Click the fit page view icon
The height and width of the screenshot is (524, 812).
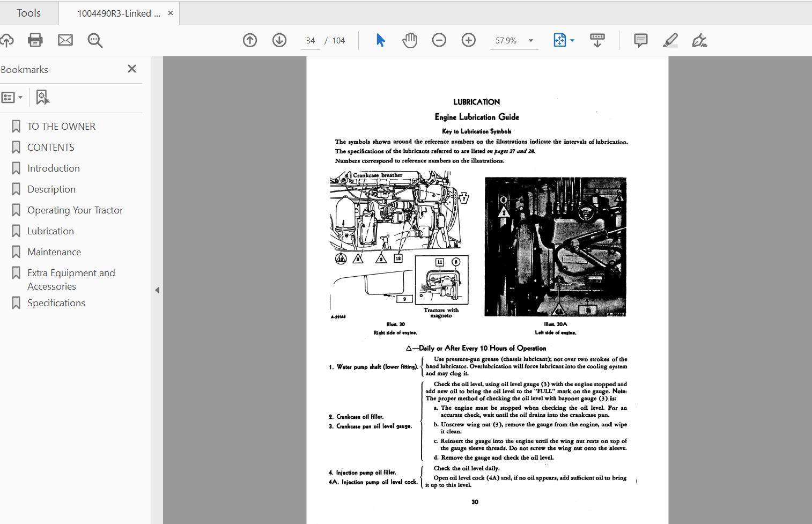[559, 40]
